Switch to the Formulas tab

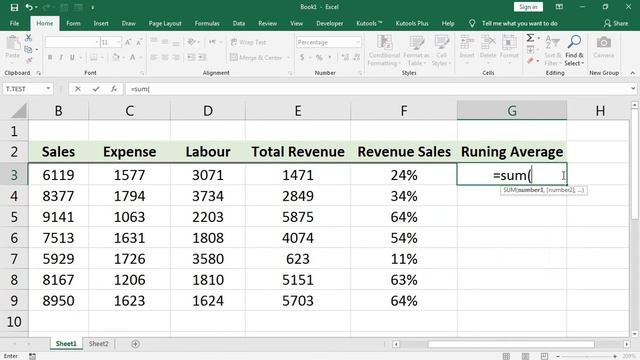tap(207, 23)
